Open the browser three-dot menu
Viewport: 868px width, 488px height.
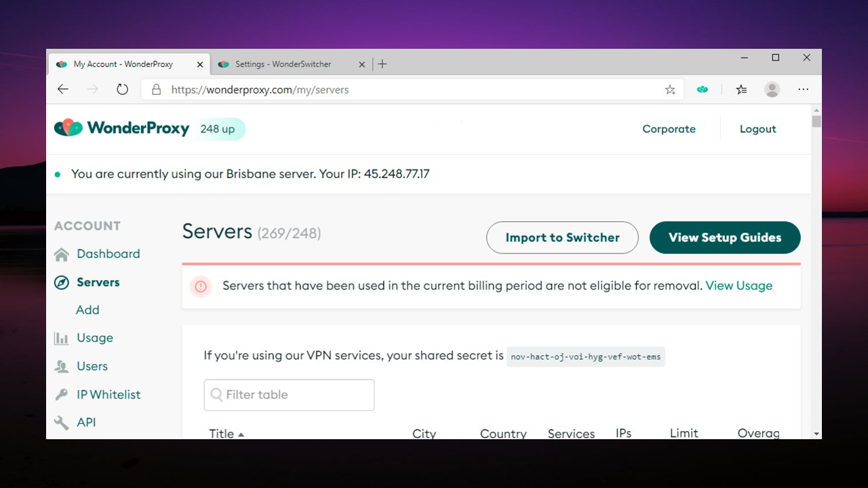[804, 89]
